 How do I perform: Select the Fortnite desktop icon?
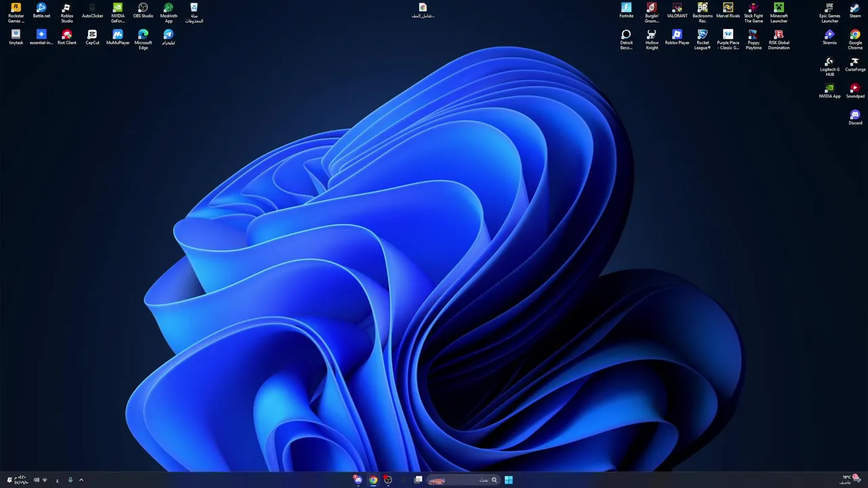point(626,11)
